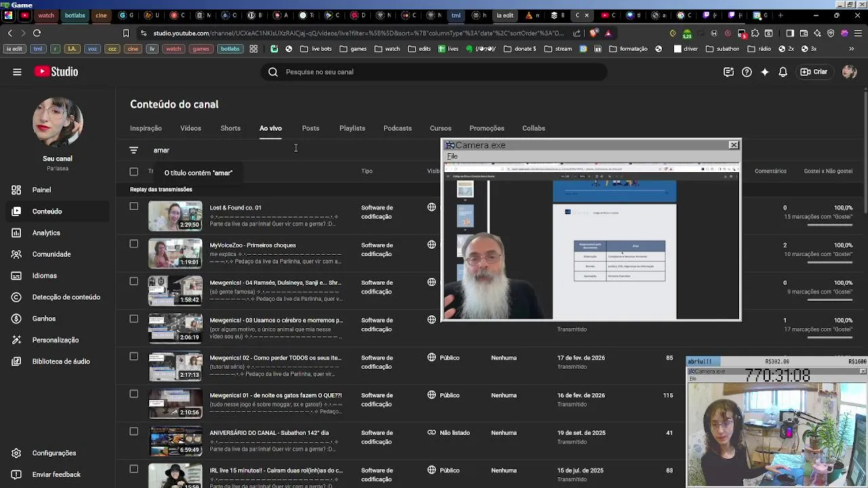Open Detecção de conteúdo sidebar item
The width and height of the screenshot is (868, 488).
[58, 297]
